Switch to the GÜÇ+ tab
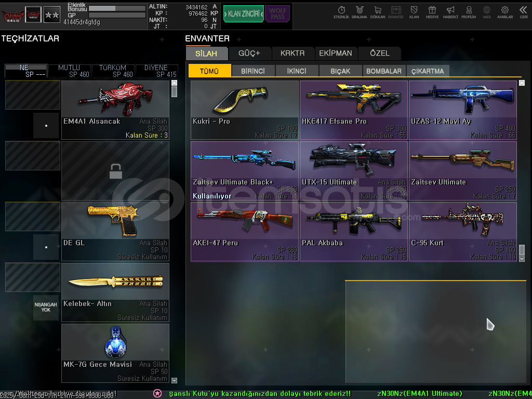Viewport: 532px width, 399px height. point(249,54)
